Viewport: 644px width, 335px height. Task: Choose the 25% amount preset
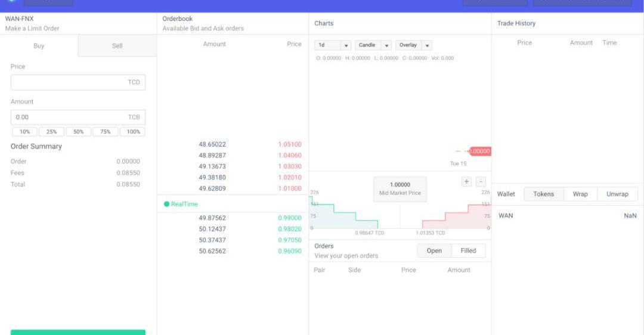(52, 132)
